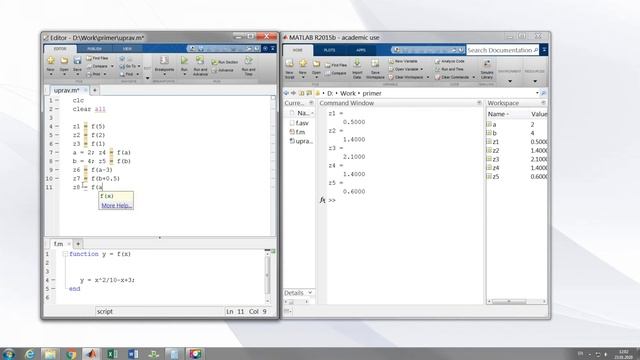The image size is (640, 360).
Task: Switch to the VIEW tab in the Editor
Action: [x=127, y=49]
